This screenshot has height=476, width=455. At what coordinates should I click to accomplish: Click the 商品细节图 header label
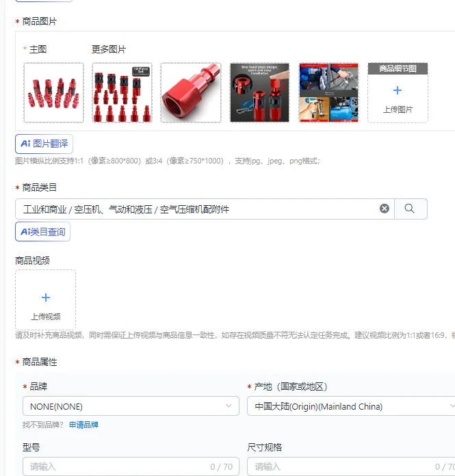398,68
